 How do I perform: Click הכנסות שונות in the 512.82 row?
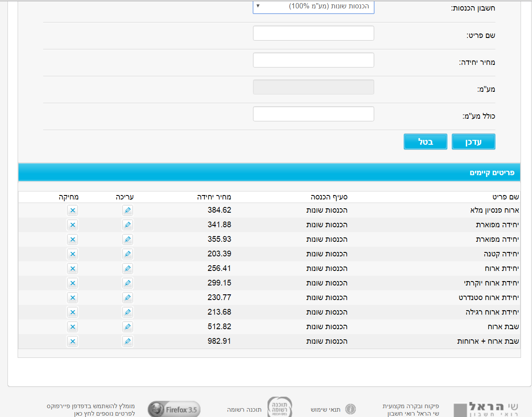click(327, 327)
